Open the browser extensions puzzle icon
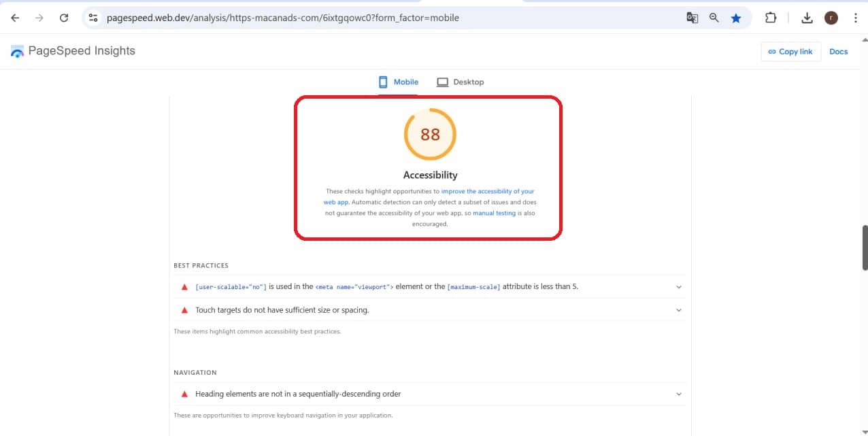The height and width of the screenshot is (436, 868). pyautogui.click(x=771, y=18)
